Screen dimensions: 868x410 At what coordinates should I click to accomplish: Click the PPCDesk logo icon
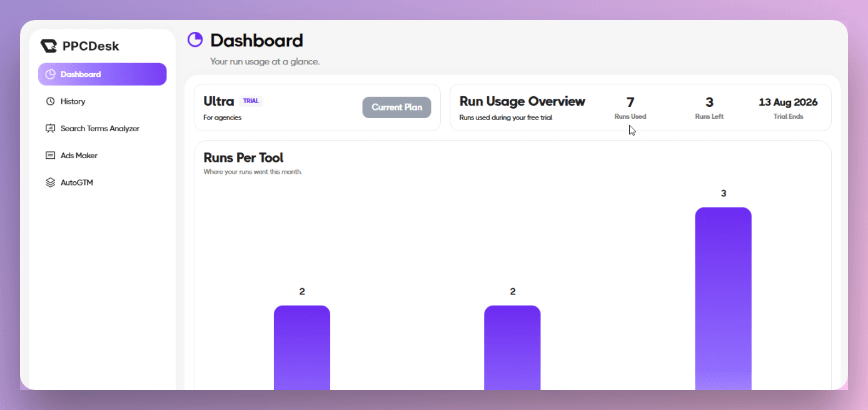pos(49,46)
